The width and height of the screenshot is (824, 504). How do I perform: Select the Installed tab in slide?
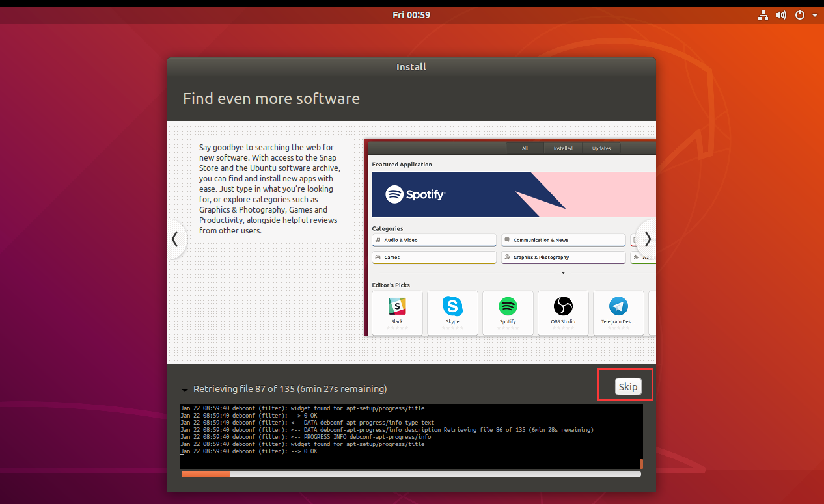pos(563,148)
